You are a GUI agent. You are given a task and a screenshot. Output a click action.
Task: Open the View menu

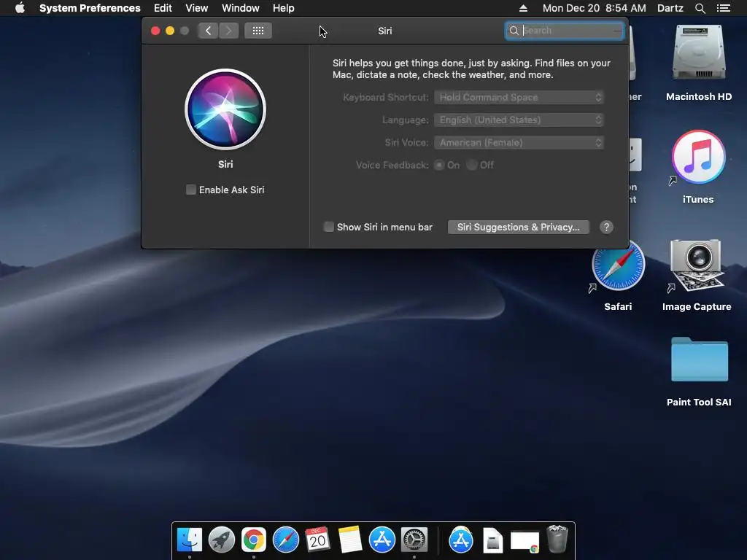click(197, 8)
